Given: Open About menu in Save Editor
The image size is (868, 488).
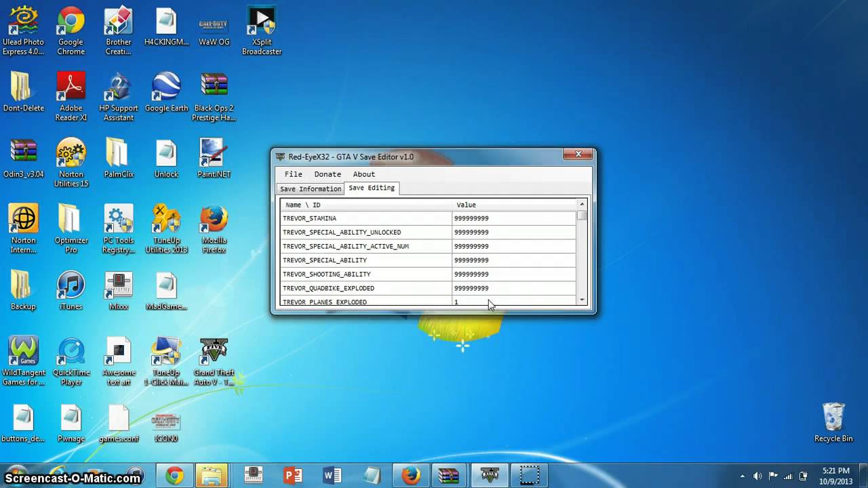Looking at the screenshot, I should coord(363,174).
